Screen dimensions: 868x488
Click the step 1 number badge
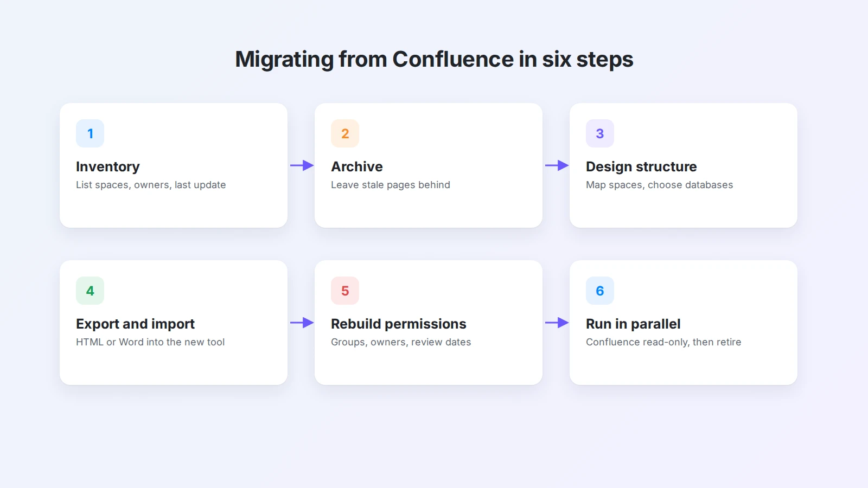pos(90,133)
